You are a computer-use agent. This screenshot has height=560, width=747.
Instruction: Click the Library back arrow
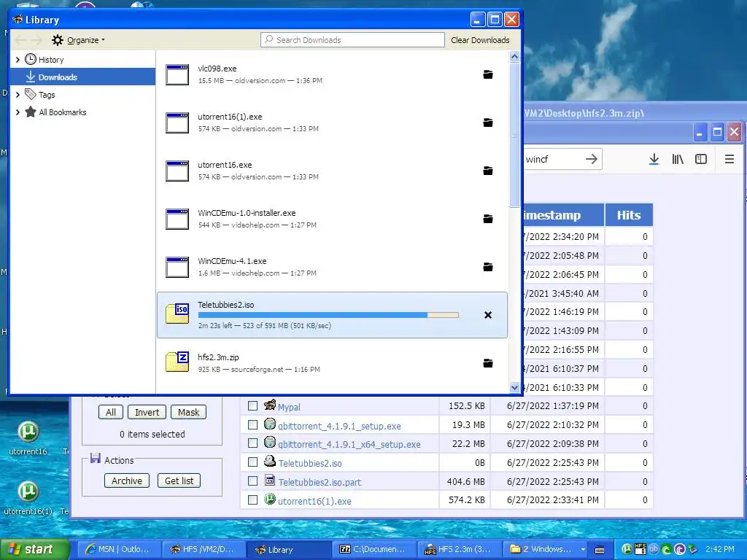point(20,40)
